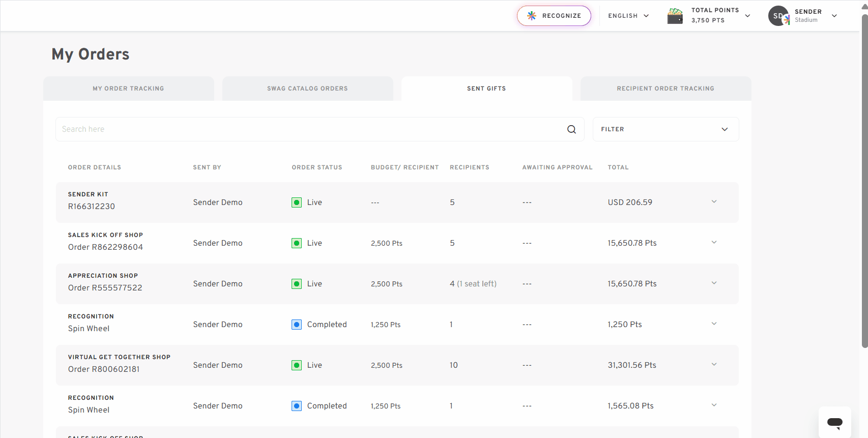Open the chat widget bubble

pyautogui.click(x=835, y=422)
